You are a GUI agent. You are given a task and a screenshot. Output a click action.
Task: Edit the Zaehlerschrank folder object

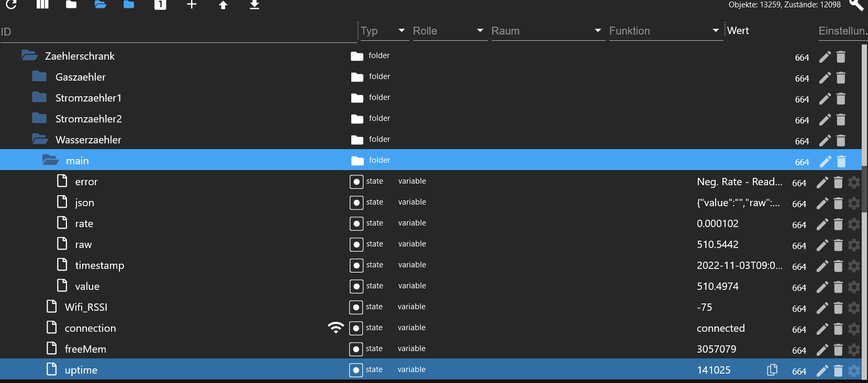click(825, 57)
